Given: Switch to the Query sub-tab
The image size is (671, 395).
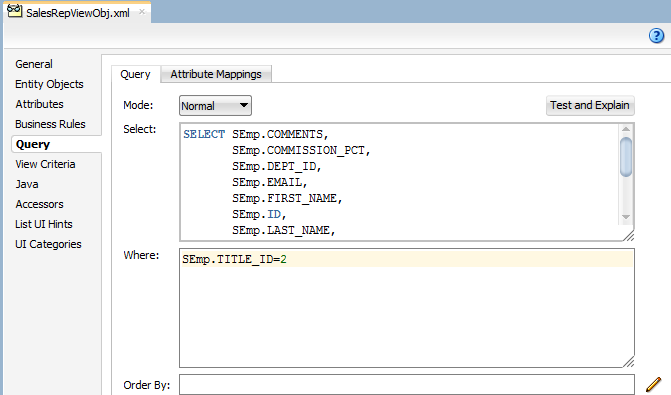Looking at the screenshot, I should (x=135, y=74).
